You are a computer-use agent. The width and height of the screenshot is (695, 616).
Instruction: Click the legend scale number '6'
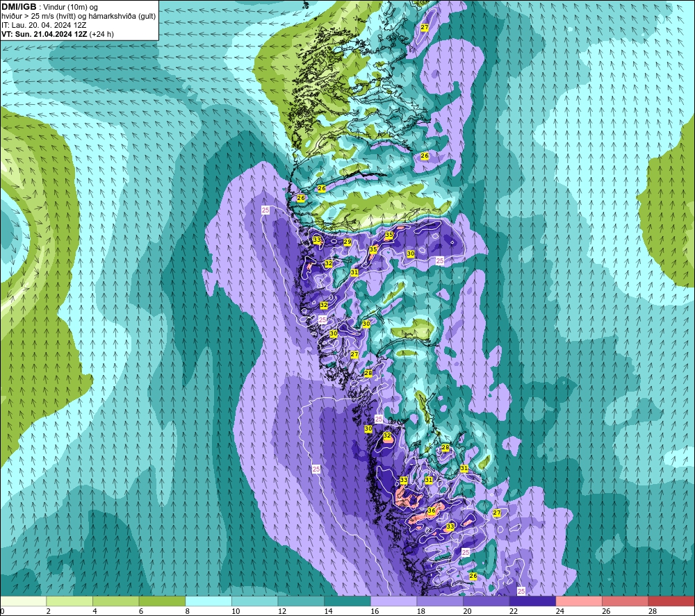pos(141,612)
